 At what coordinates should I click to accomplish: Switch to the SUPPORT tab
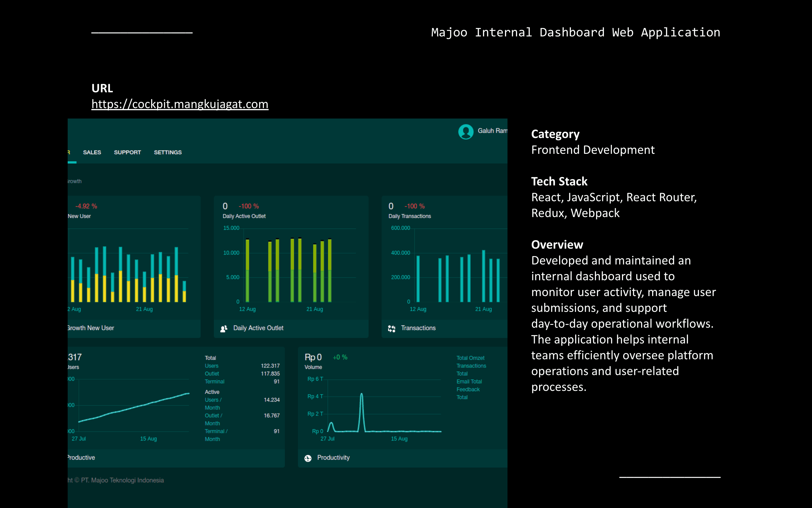coord(127,152)
